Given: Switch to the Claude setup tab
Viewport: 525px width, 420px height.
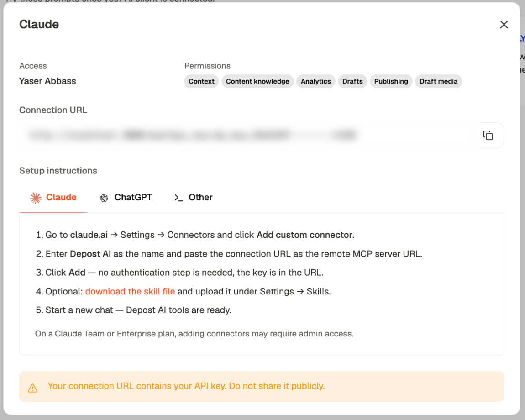Looking at the screenshot, I should 53,198.
